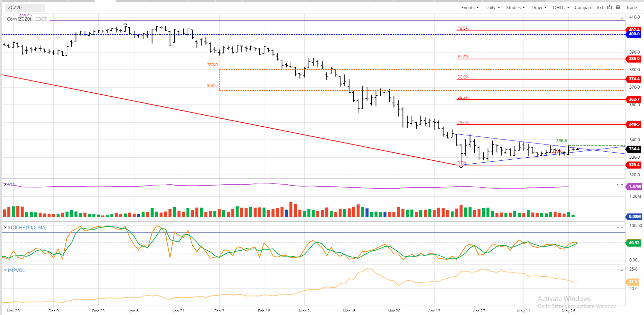Viewport: 644px width, 315px height.
Task: Move main price chart panel down
Action: [622, 19]
